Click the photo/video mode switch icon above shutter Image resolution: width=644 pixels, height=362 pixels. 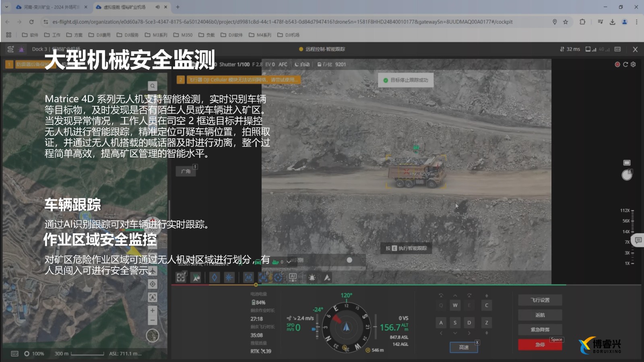pos(627,162)
